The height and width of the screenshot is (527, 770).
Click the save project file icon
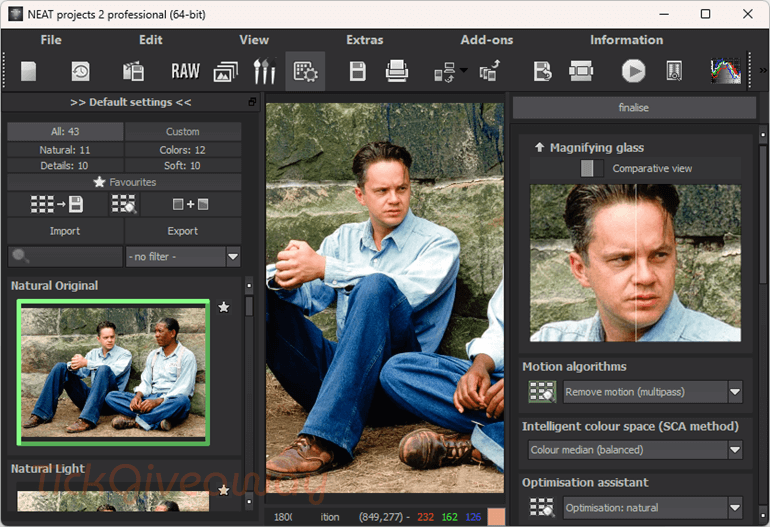click(x=542, y=71)
